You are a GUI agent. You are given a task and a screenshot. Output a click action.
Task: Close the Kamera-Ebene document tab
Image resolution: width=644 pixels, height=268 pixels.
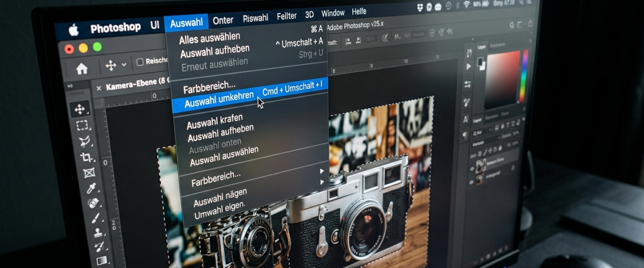point(99,88)
